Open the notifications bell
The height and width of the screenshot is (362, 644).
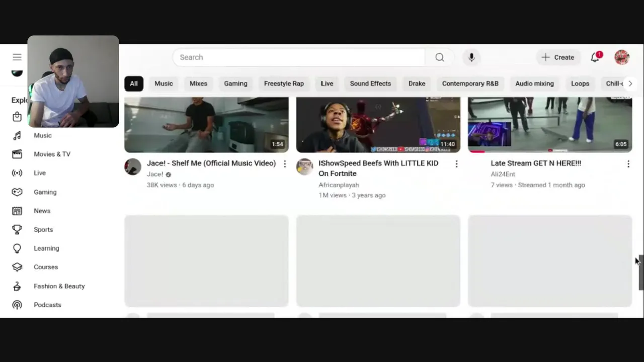coord(595,57)
